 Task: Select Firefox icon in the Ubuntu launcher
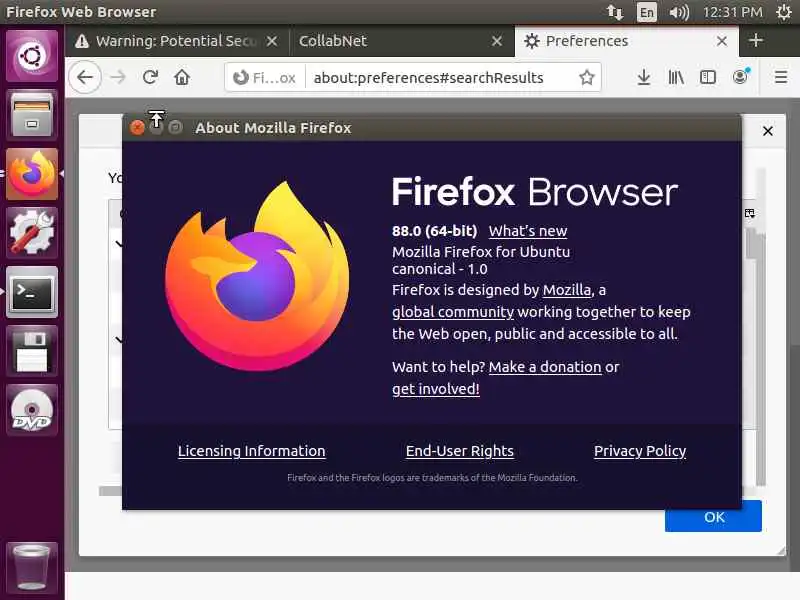[x=32, y=174]
